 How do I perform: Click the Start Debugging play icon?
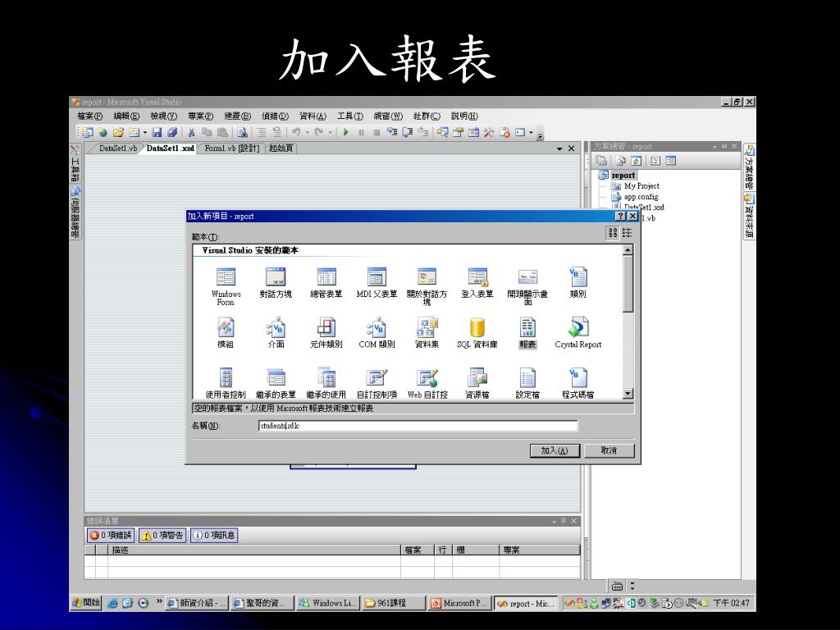pyautogui.click(x=345, y=132)
